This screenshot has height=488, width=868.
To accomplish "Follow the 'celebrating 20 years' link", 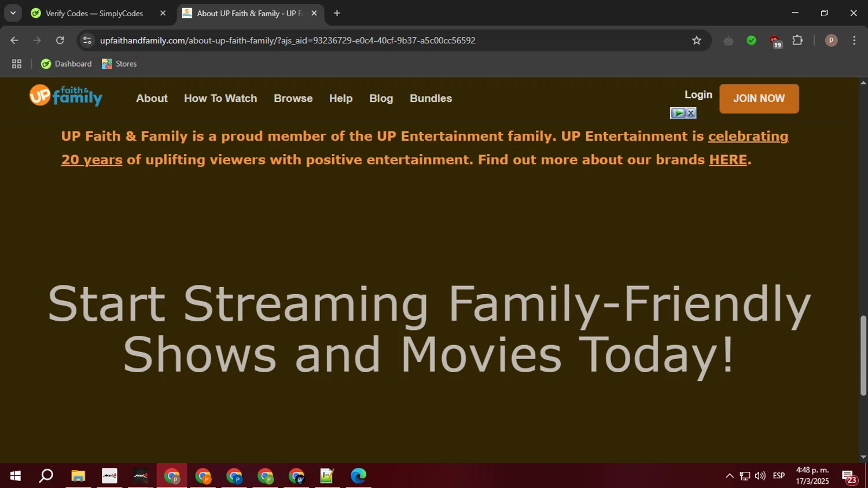I will [748, 137].
